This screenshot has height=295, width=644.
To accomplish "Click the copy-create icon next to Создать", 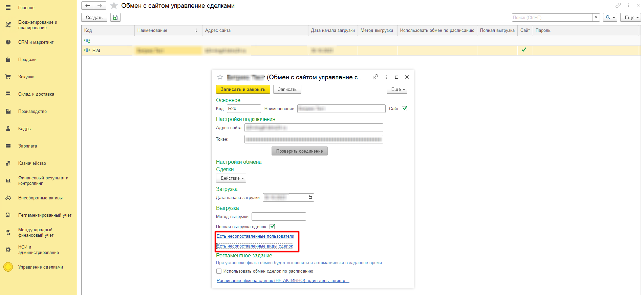I will (x=115, y=18).
